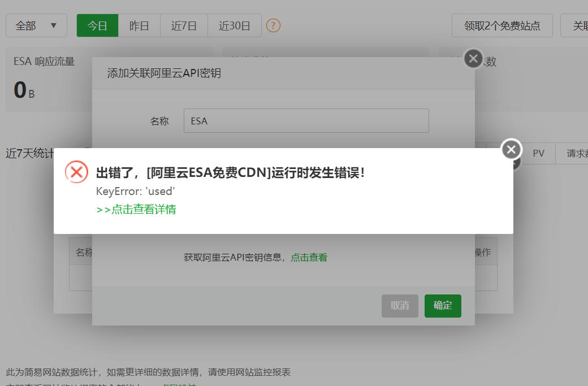Image resolution: width=588 pixels, height=386 pixels.
Task: Click the dialog title 添加关联阿里云API密钥
Action: (164, 73)
